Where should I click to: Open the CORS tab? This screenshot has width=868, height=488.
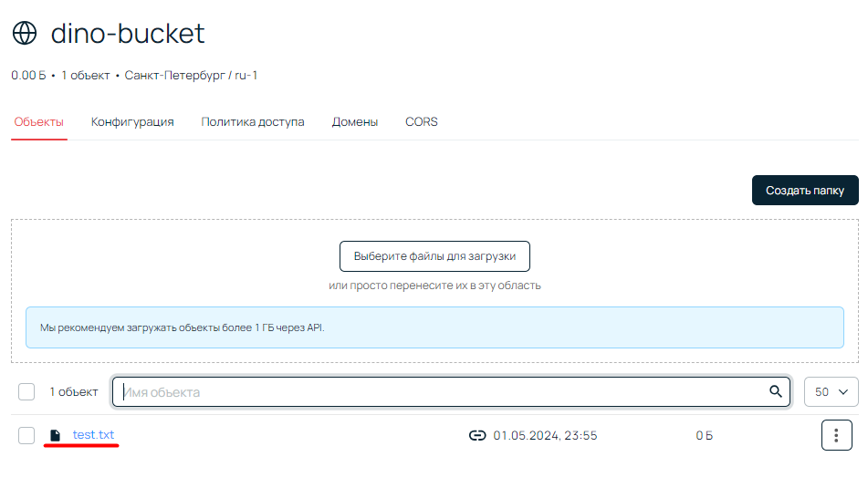pos(422,121)
